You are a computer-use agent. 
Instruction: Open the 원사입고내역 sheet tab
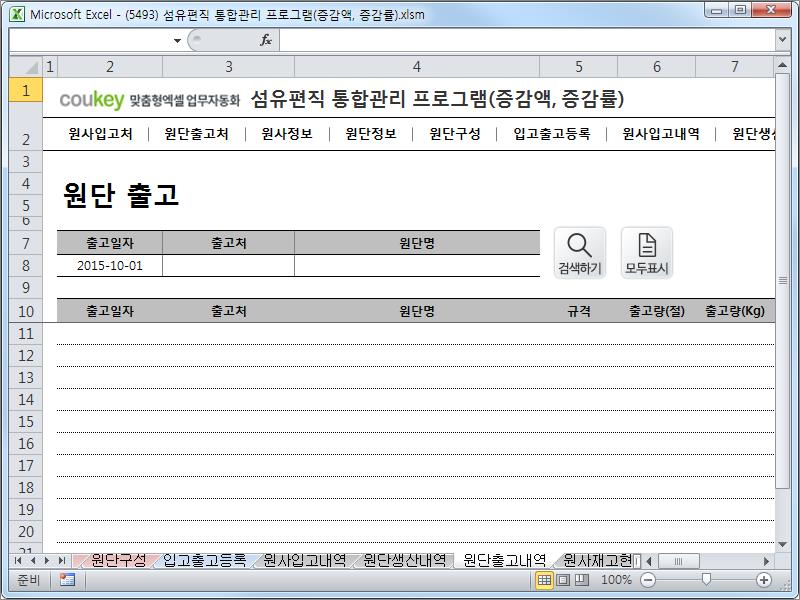tap(305, 560)
